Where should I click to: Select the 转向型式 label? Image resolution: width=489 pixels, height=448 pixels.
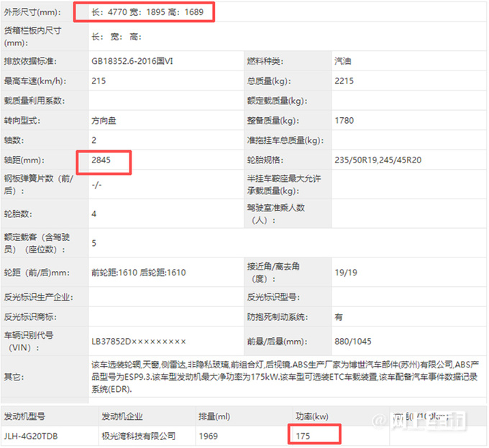pos(22,121)
